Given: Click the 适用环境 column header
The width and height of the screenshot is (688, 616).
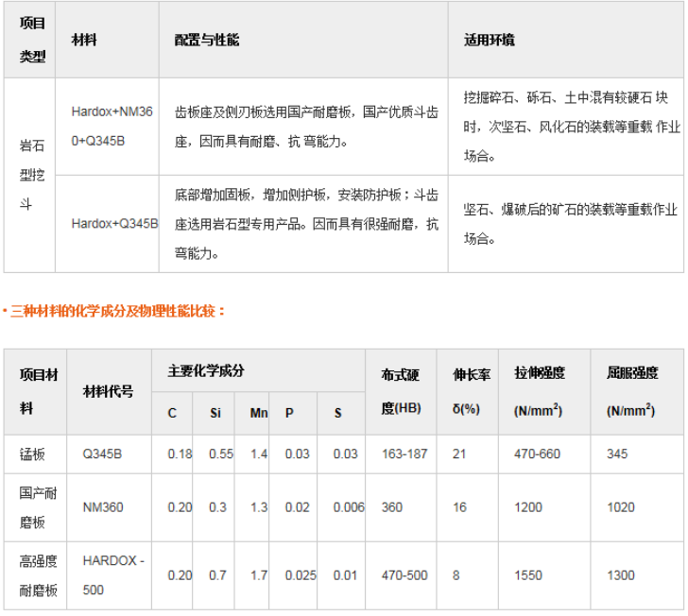Looking at the screenshot, I should click(489, 41).
